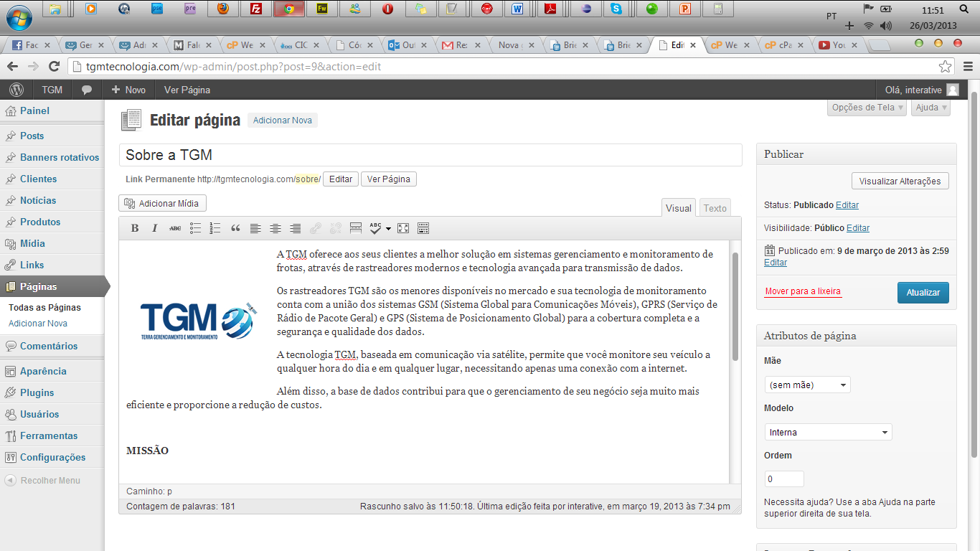Apply strikethrough formatting icon

tap(175, 228)
